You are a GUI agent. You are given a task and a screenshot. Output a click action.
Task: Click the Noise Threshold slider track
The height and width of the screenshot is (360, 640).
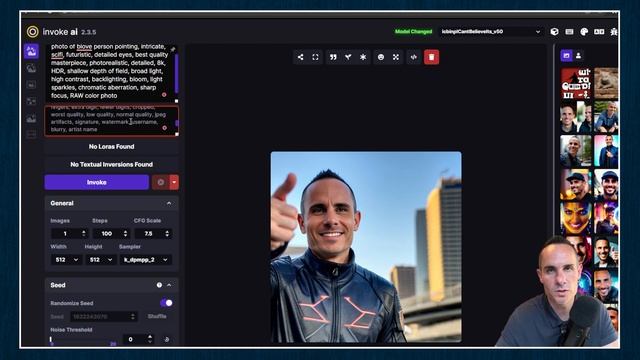83,340
